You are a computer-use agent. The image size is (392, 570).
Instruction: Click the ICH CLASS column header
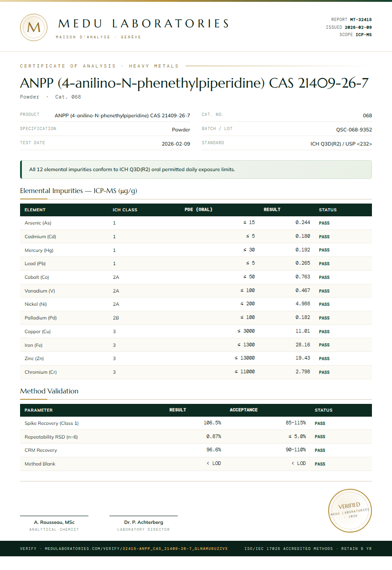125,210
